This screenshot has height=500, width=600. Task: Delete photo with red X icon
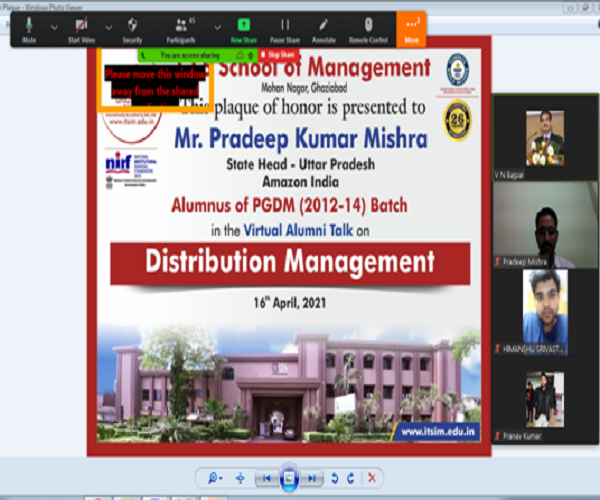tap(372, 478)
